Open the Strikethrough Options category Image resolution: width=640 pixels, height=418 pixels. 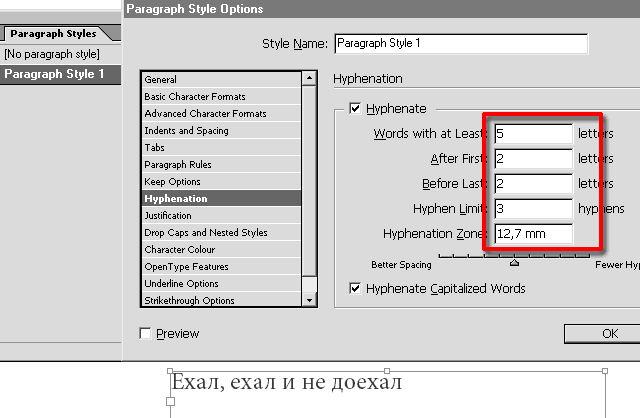221,300
